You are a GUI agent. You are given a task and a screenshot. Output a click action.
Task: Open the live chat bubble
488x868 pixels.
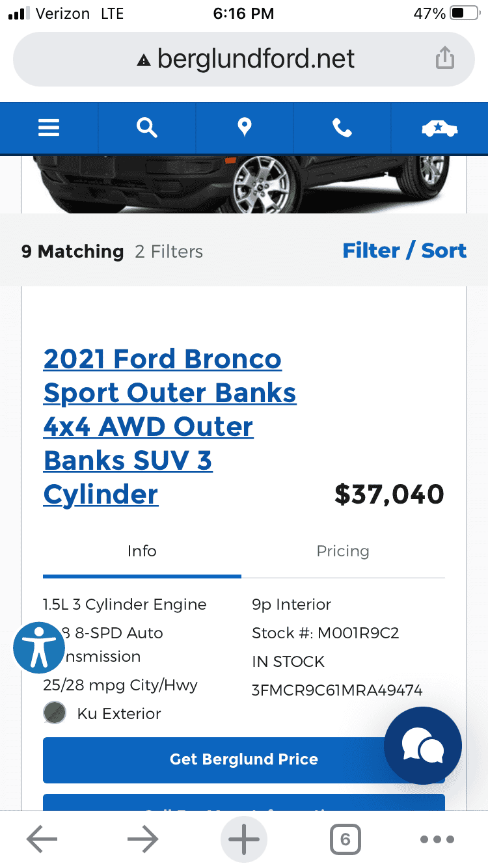point(423,746)
